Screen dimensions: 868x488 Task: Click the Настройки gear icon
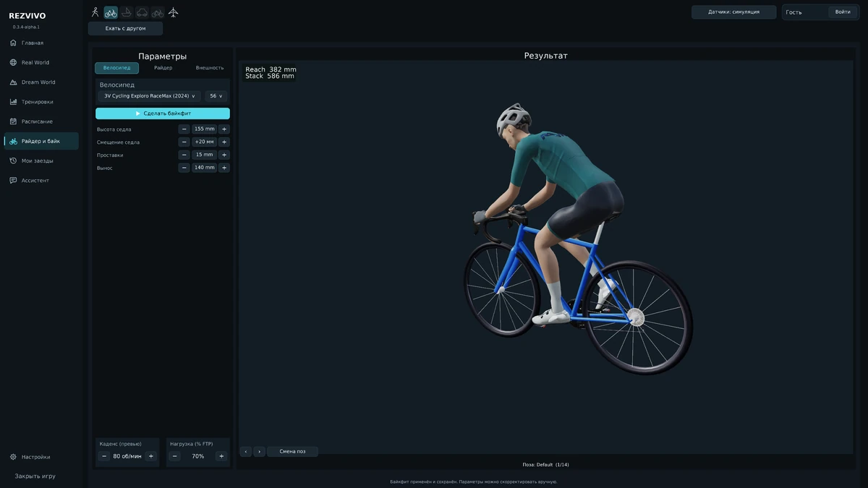pos(13,457)
